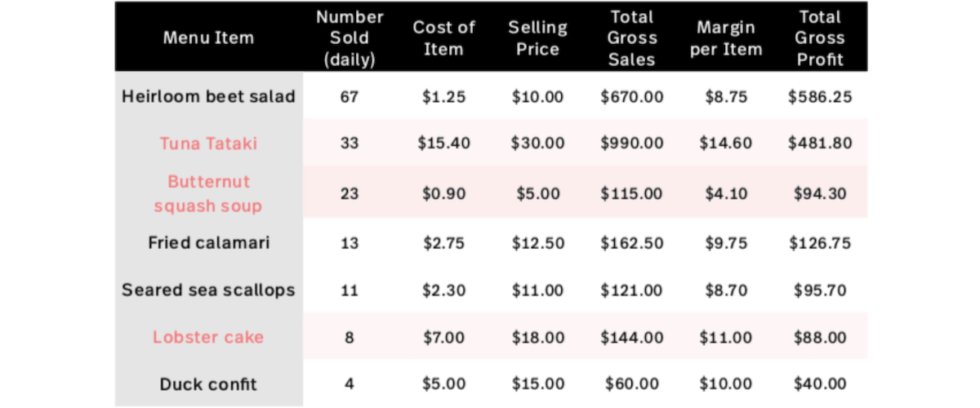This screenshot has height=408, width=980.
Task: Select the $15.40 cost of item cell
Action: (x=443, y=143)
